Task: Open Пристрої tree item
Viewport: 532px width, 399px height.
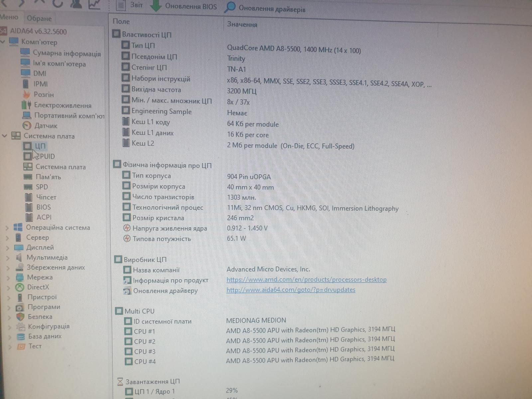Action: pos(42,297)
